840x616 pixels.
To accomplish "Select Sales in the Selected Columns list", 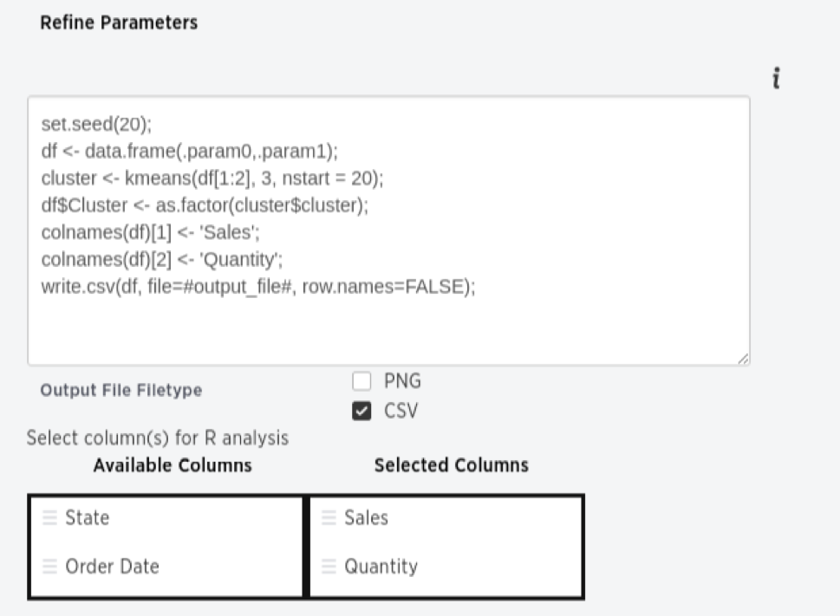I will tap(446, 517).
